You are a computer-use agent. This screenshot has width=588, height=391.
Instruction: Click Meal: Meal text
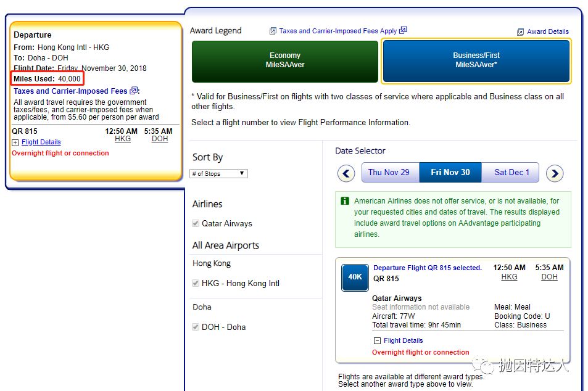(x=512, y=307)
